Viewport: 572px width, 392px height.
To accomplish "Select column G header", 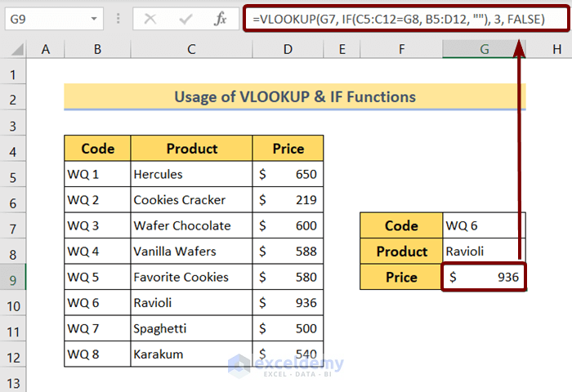I will [484, 49].
